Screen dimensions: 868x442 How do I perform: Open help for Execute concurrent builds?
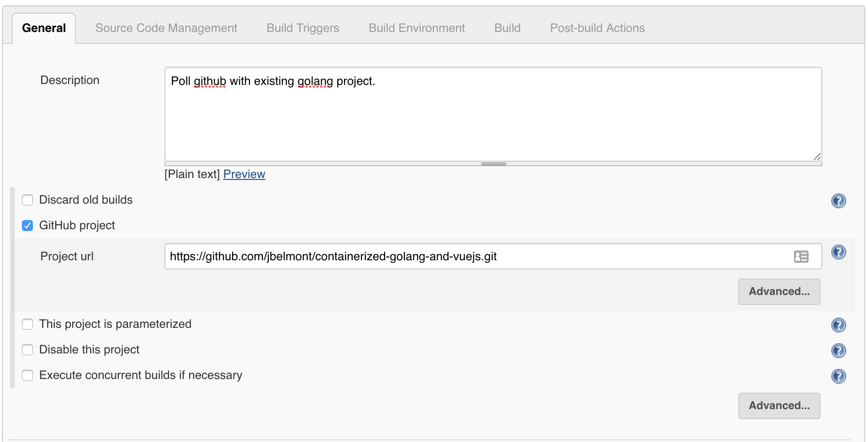(838, 376)
